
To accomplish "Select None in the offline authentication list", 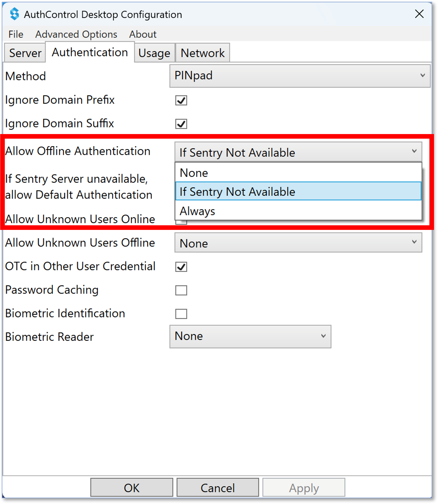I will [x=298, y=173].
